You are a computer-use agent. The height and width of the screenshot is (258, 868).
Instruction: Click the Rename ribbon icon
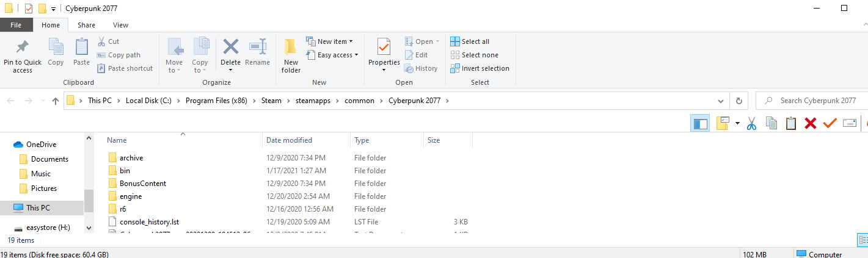coord(257,47)
